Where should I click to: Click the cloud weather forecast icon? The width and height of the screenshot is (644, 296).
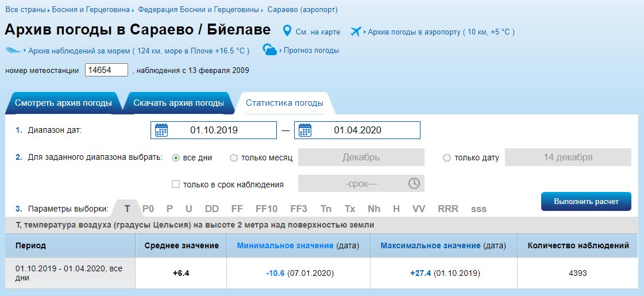point(269,50)
